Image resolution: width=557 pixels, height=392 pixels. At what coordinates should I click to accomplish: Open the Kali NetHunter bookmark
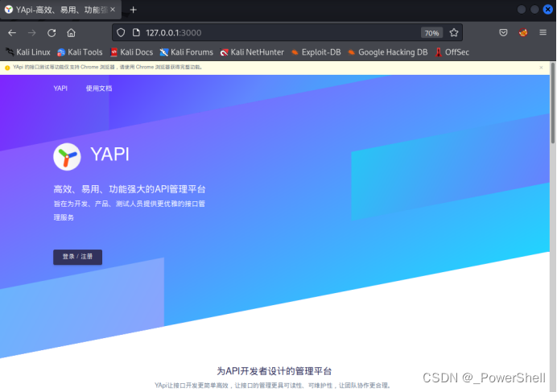point(252,52)
